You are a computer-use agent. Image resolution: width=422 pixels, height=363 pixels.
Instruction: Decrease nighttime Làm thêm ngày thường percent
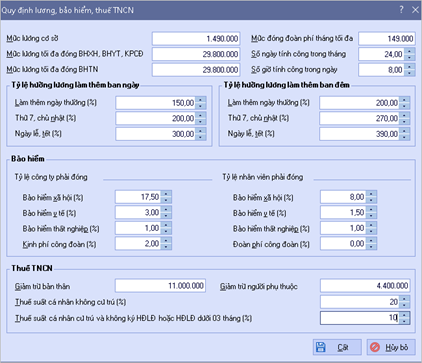tap(404, 106)
